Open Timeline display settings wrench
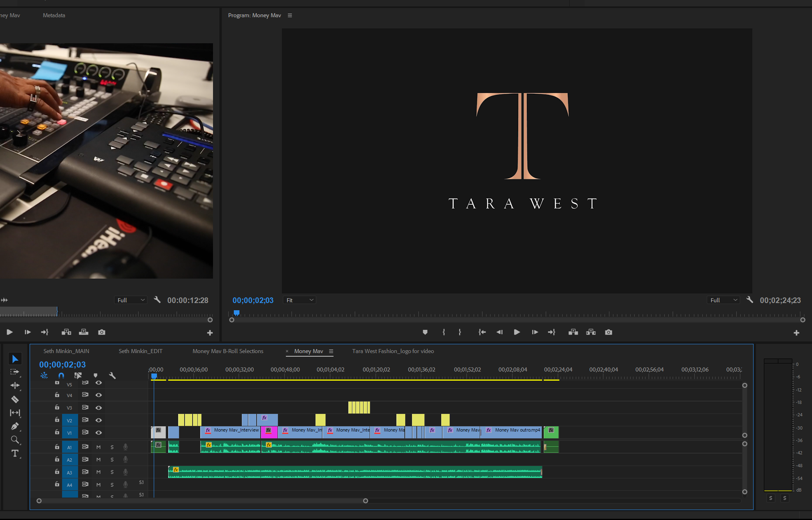The height and width of the screenshot is (520, 812). (112, 375)
